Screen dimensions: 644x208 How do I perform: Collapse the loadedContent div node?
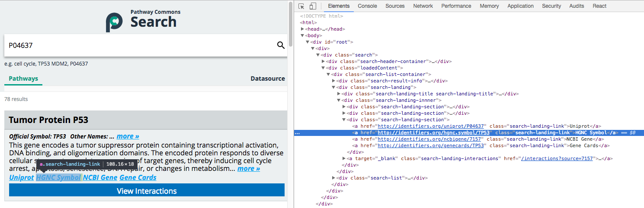click(x=323, y=68)
